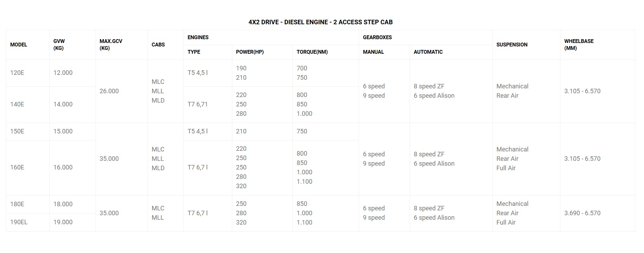Select the TORQUE(NM) sub-header
Screen dimensions: 644x253
(312, 52)
